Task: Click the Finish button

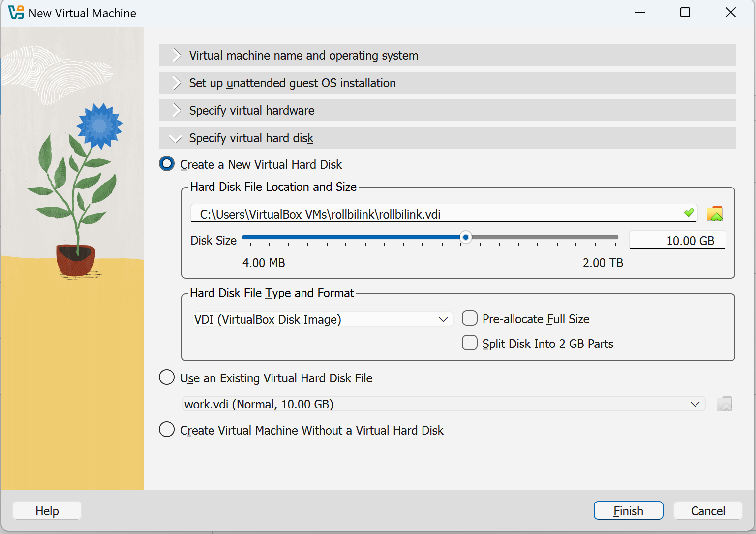Action: [x=628, y=511]
